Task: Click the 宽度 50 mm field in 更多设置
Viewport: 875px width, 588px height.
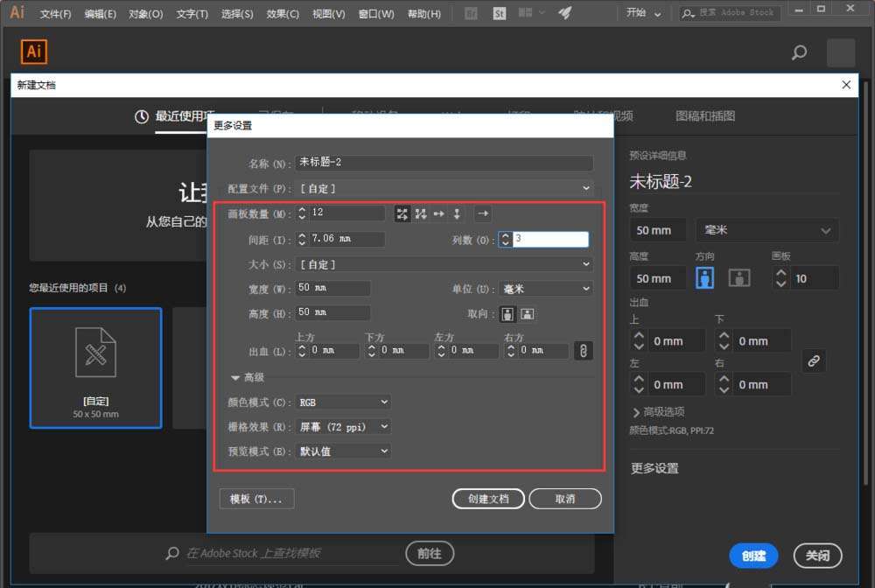Action: tap(332, 288)
